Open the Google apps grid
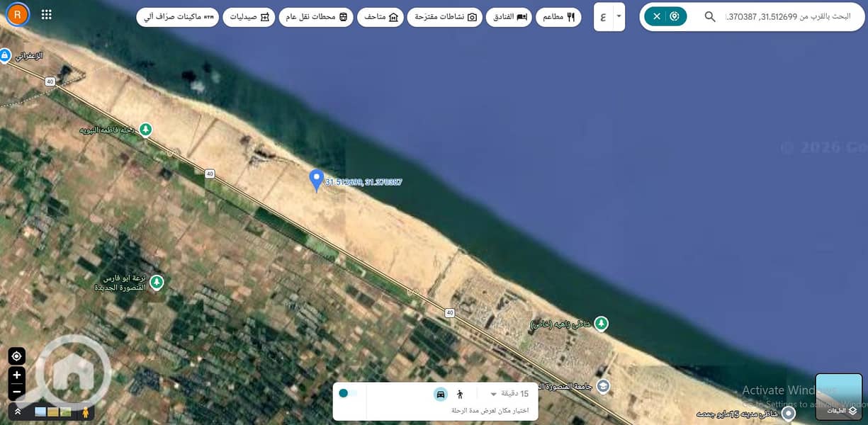Viewport: 868px width, 425px height. 47,14
